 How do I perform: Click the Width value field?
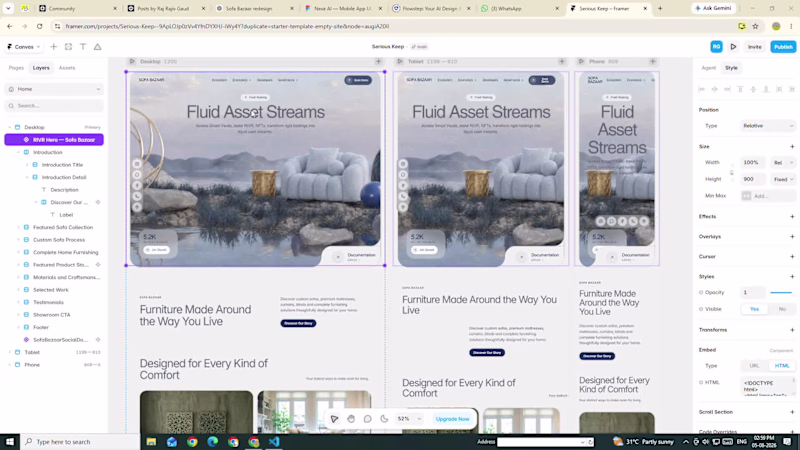[754, 163]
